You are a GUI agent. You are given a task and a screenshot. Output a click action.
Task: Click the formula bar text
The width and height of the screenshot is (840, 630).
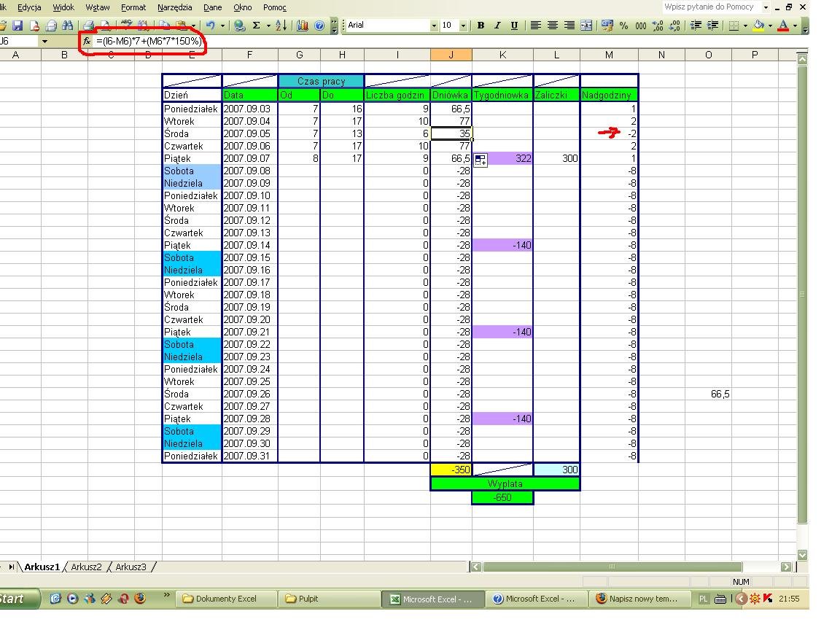coord(149,42)
